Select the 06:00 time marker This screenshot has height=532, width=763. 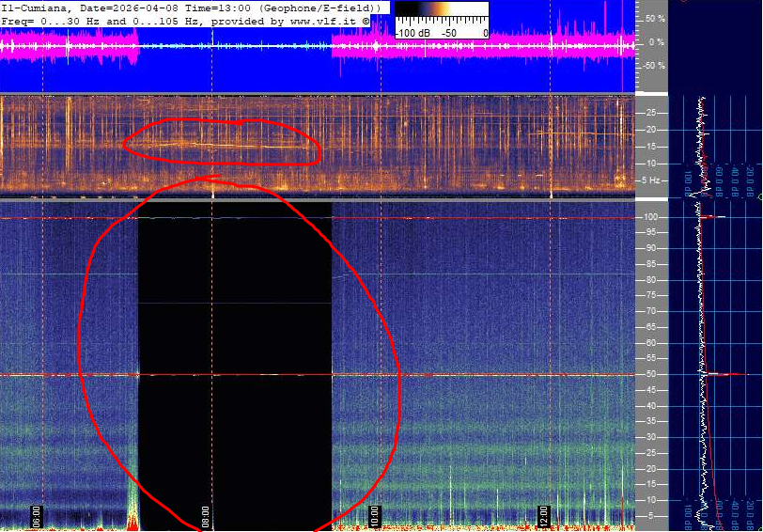pos(36,516)
